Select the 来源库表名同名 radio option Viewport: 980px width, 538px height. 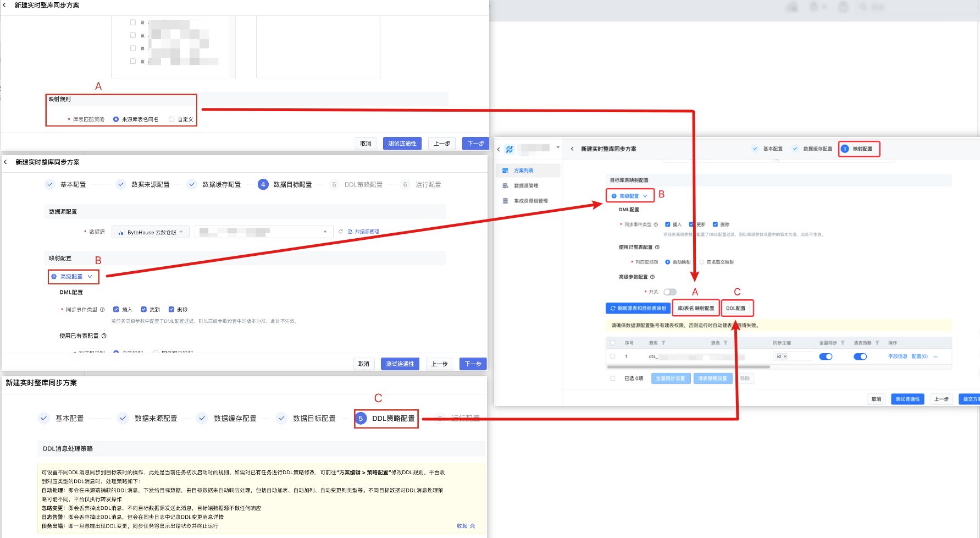pos(116,119)
